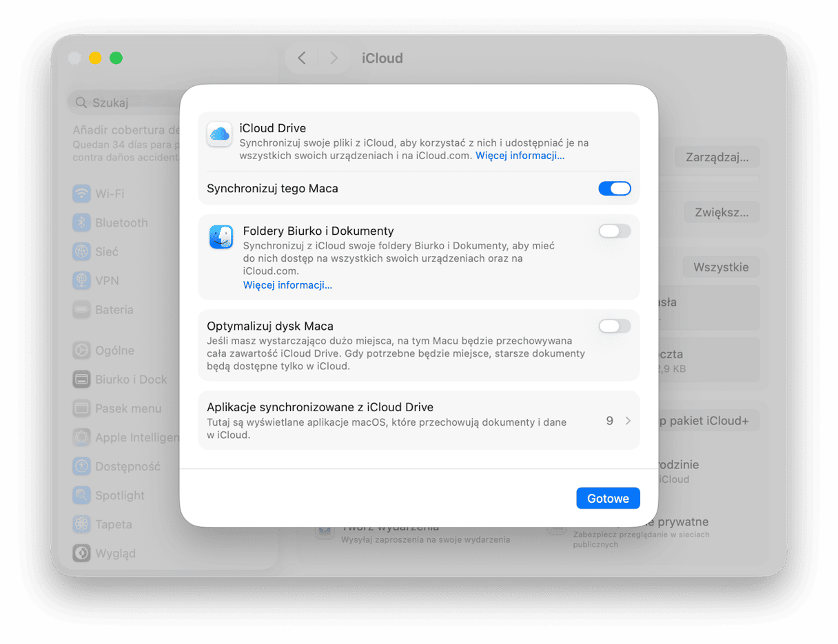The width and height of the screenshot is (838, 644).
Task: Expand Aplikacje synchronizowane z iCloud Drive
Action: click(x=626, y=420)
